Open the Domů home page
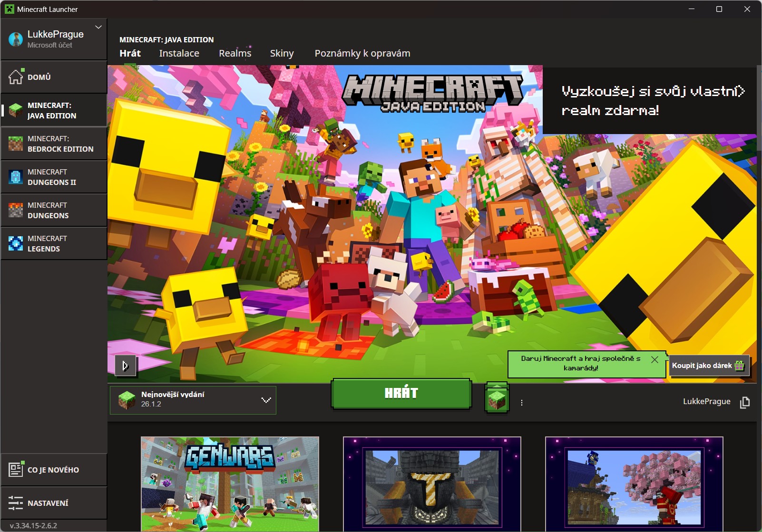This screenshot has height=532, width=762. tap(54, 77)
